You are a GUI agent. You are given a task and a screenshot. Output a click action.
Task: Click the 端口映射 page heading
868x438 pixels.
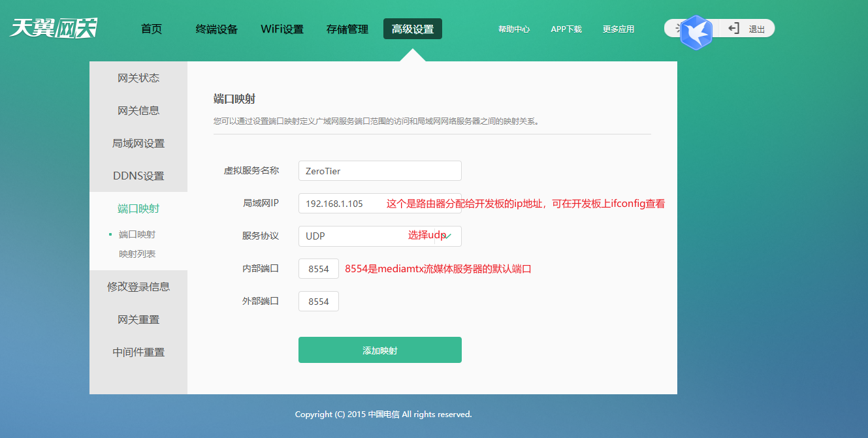234,99
